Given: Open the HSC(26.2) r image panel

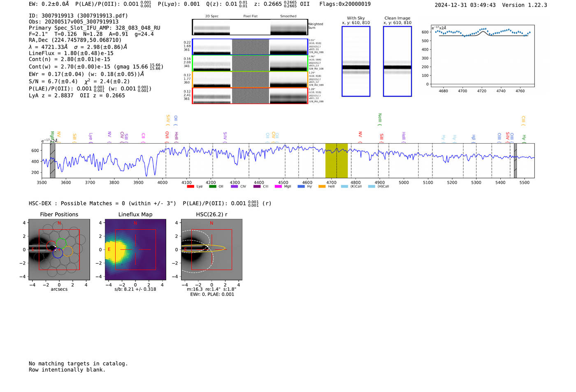Looking at the screenshot, I should [x=211, y=250].
